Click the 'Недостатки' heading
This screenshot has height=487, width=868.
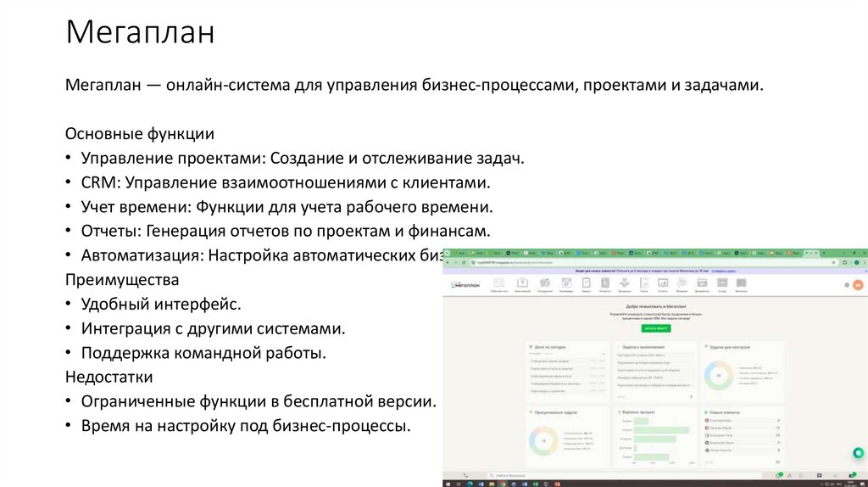pyautogui.click(x=109, y=377)
